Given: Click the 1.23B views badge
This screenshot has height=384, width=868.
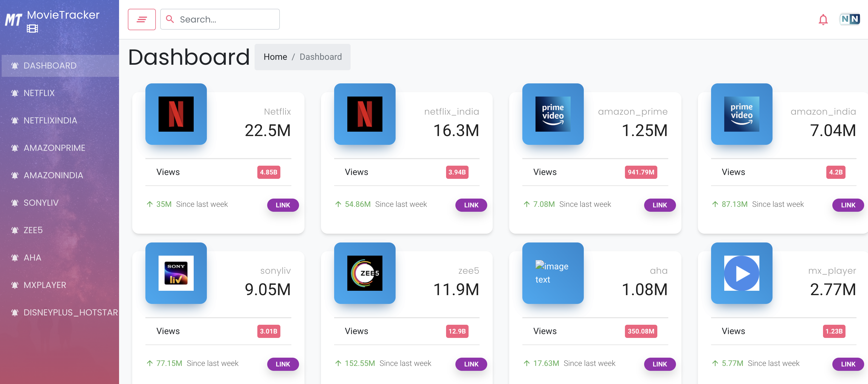Looking at the screenshot, I should pyautogui.click(x=834, y=331).
